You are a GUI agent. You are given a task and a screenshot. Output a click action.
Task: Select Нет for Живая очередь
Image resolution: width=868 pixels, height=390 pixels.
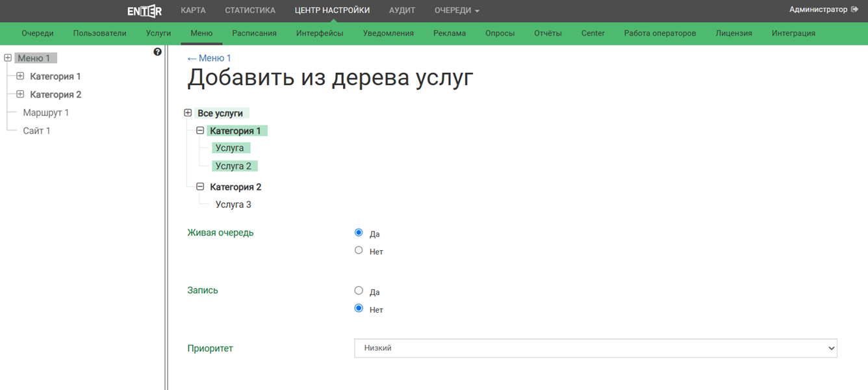pyautogui.click(x=359, y=250)
